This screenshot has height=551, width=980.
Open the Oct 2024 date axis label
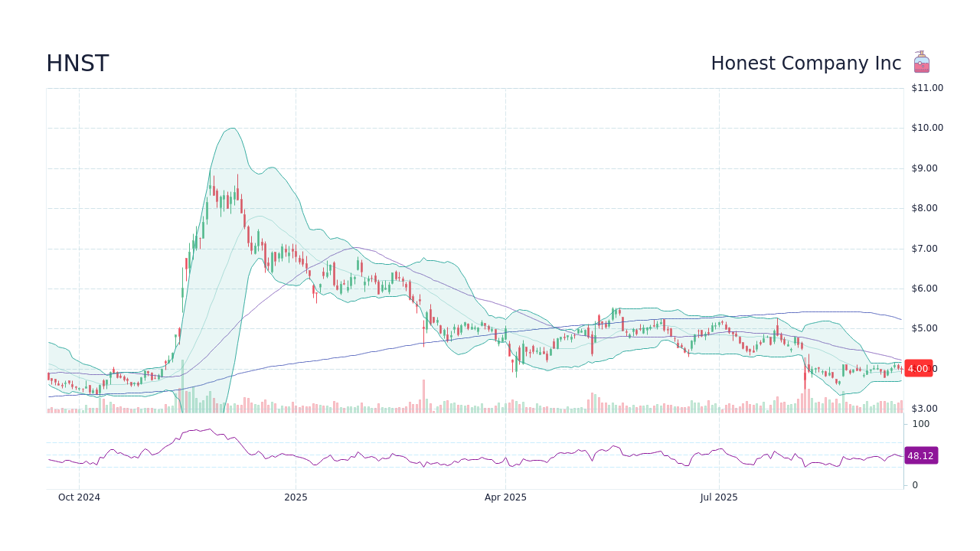(x=79, y=497)
